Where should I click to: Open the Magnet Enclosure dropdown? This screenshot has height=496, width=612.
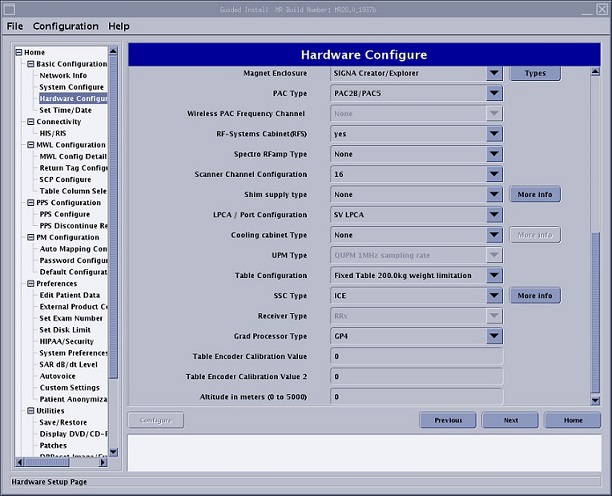tap(494, 73)
